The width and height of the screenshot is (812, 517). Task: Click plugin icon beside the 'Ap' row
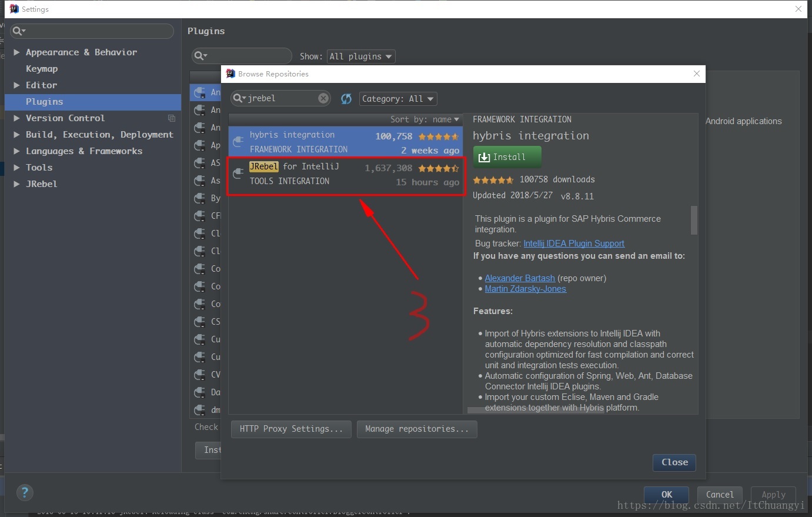[200, 145]
